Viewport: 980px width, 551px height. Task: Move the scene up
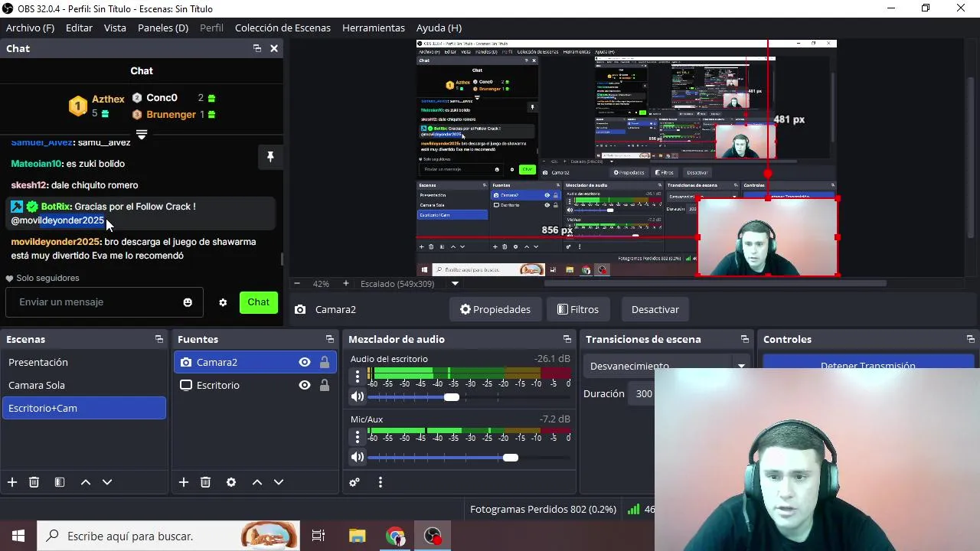tap(86, 482)
